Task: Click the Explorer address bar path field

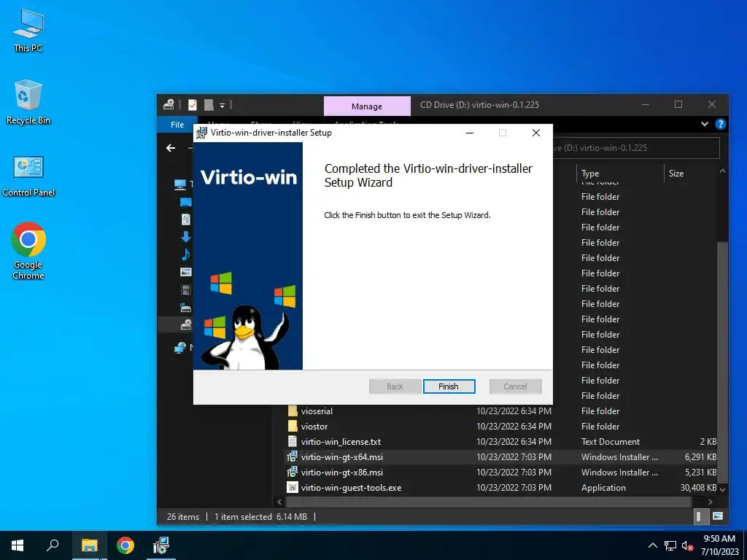Action: (x=636, y=148)
